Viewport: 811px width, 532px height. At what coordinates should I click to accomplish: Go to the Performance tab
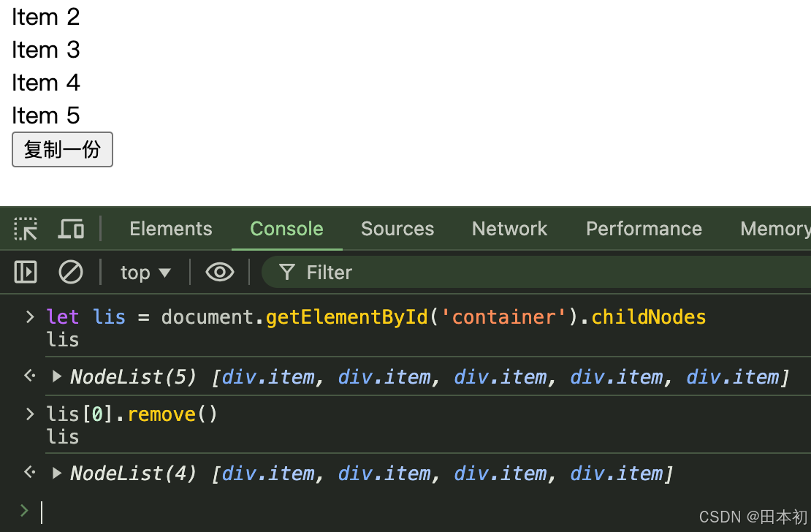pos(644,229)
